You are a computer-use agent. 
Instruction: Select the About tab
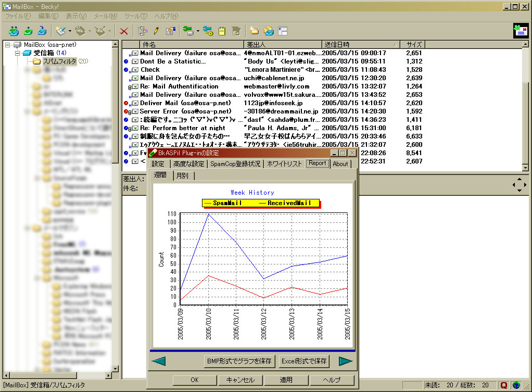pyautogui.click(x=340, y=164)
